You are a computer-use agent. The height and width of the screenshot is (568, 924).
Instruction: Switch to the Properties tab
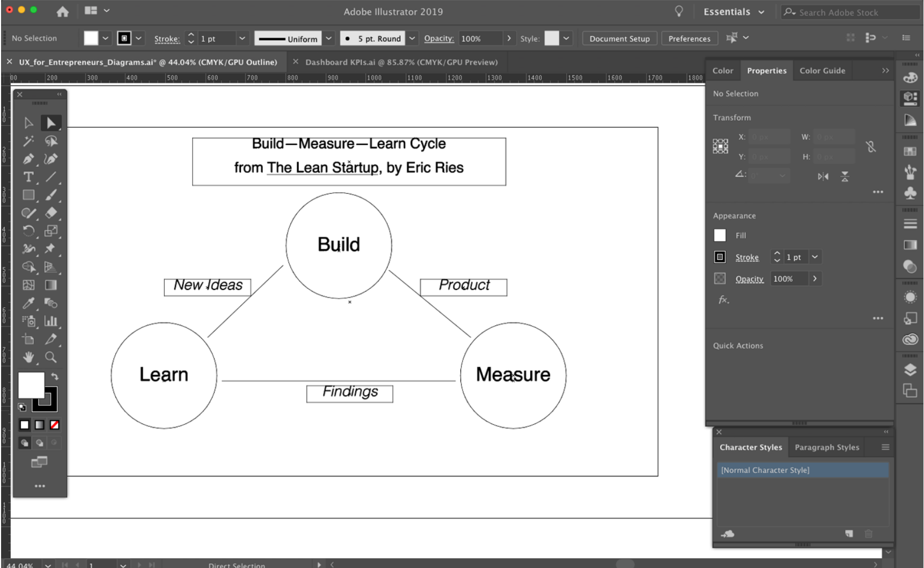click(766, 70)
